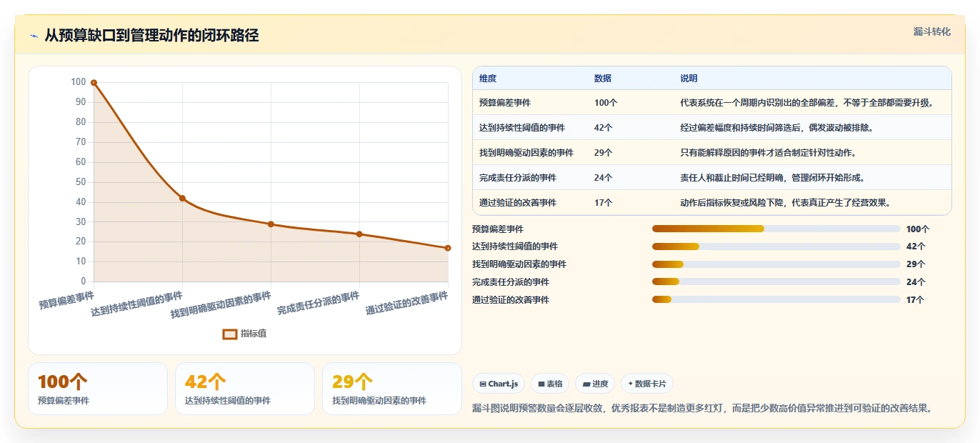
Task: Click the footer note starting 漏斗图说明预警数量
Action: point(703,409)
